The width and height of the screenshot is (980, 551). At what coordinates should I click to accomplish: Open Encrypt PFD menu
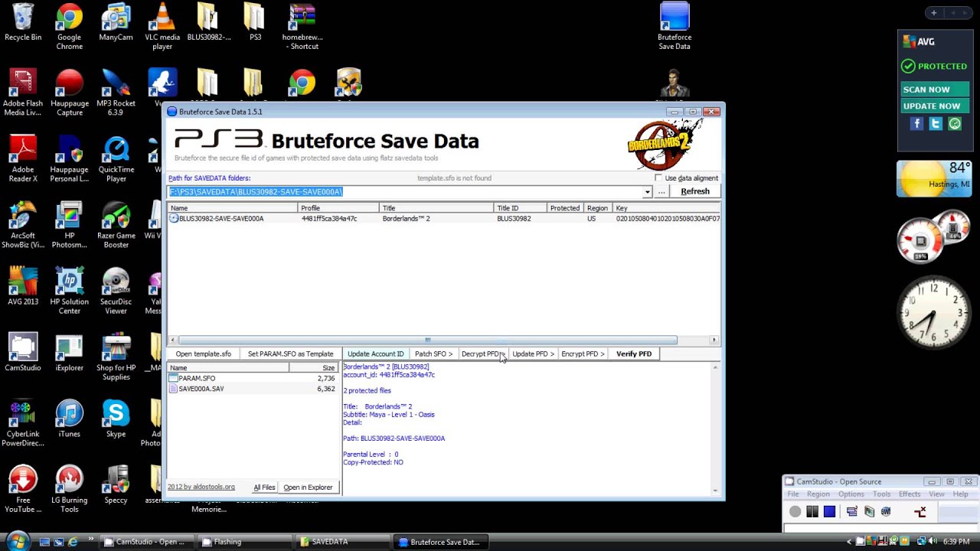[583, 354]
